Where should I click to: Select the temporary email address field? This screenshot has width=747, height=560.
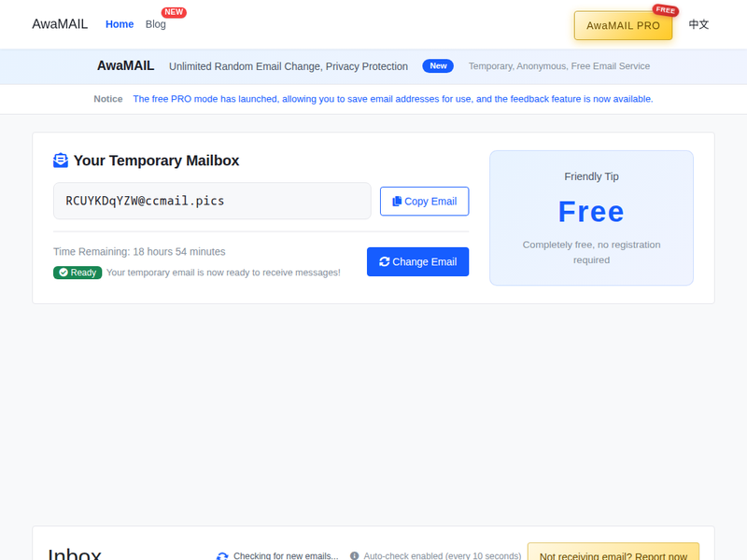point(212,201)
